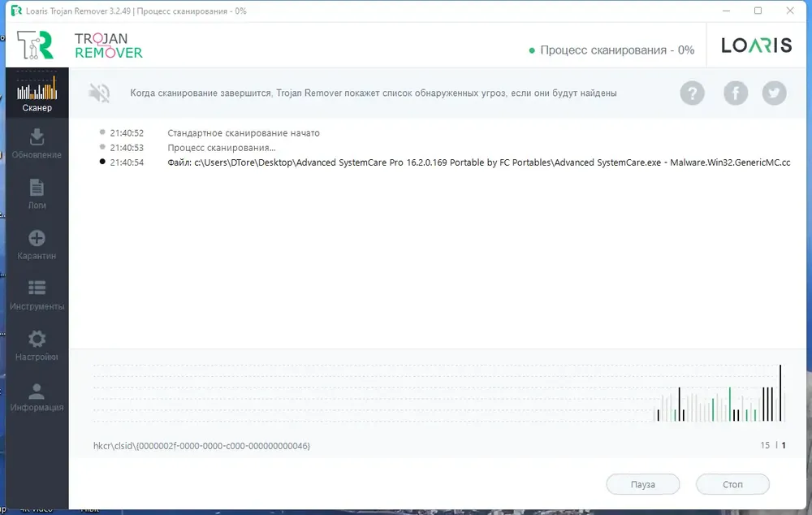Click the Trojan Remover TR logo

pos(35,45)
